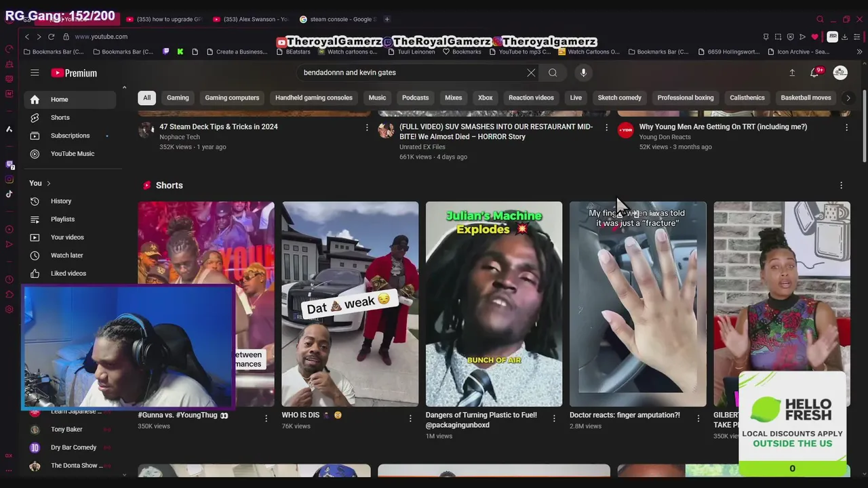Click the Twitch bookmark icon in bookmarks bar

[x=166, y=52]
